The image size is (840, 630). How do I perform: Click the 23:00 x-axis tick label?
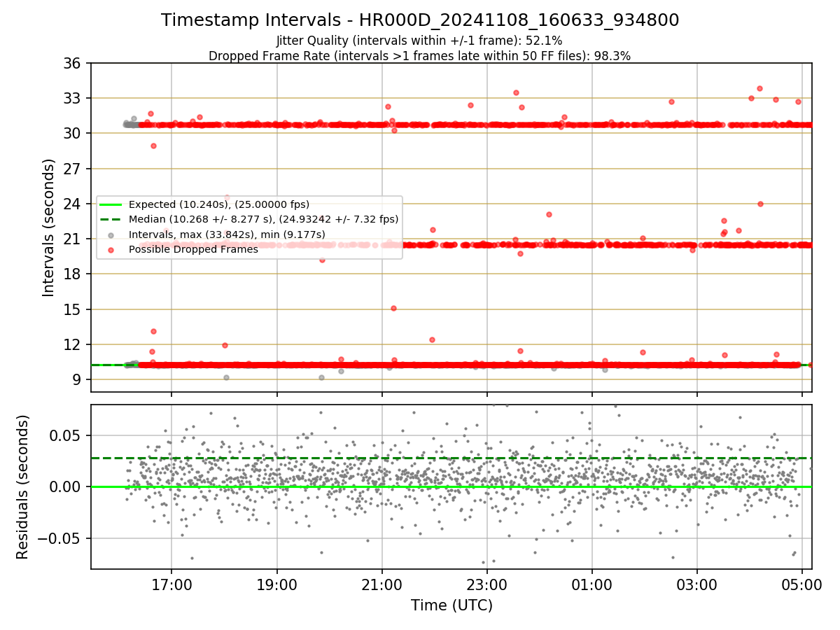(487, 584)
